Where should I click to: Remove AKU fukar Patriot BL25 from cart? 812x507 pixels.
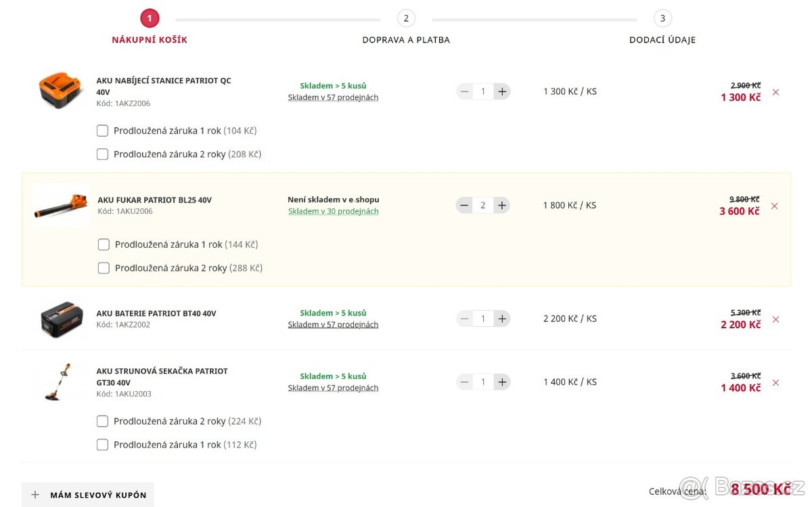pos(774,206)
